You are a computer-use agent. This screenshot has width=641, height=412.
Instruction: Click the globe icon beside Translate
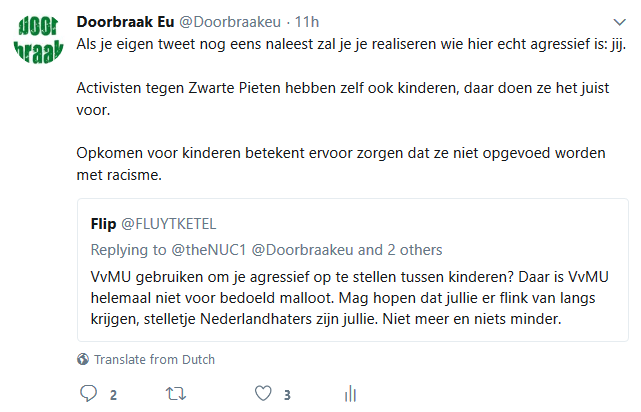point(83,360)
